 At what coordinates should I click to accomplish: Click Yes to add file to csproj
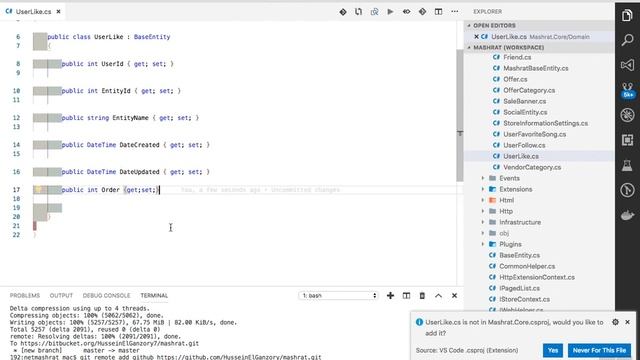(553, 350)
